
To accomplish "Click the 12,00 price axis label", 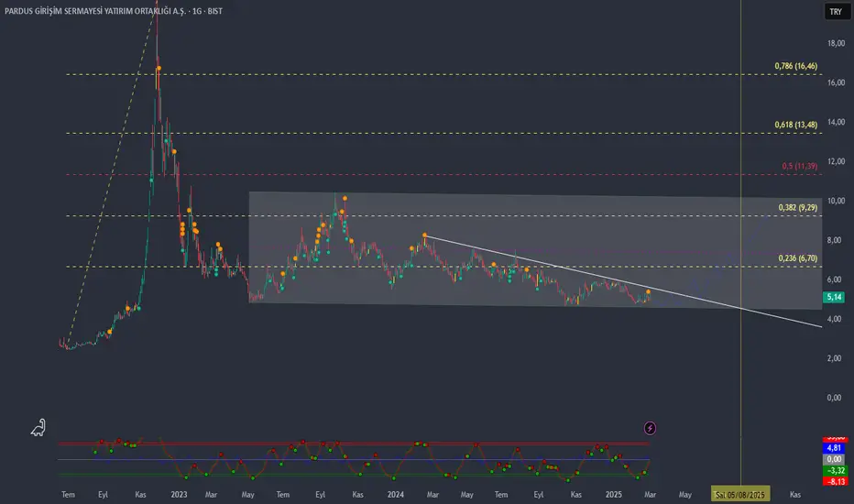I will coord(836,161).
